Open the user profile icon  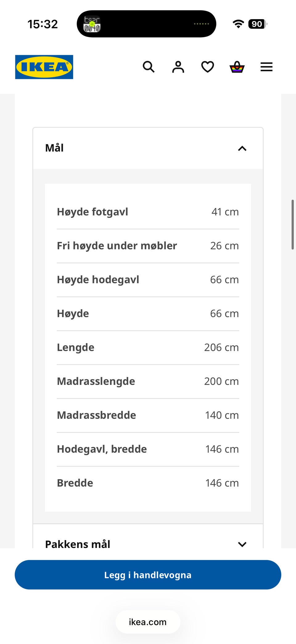(178, 67)
